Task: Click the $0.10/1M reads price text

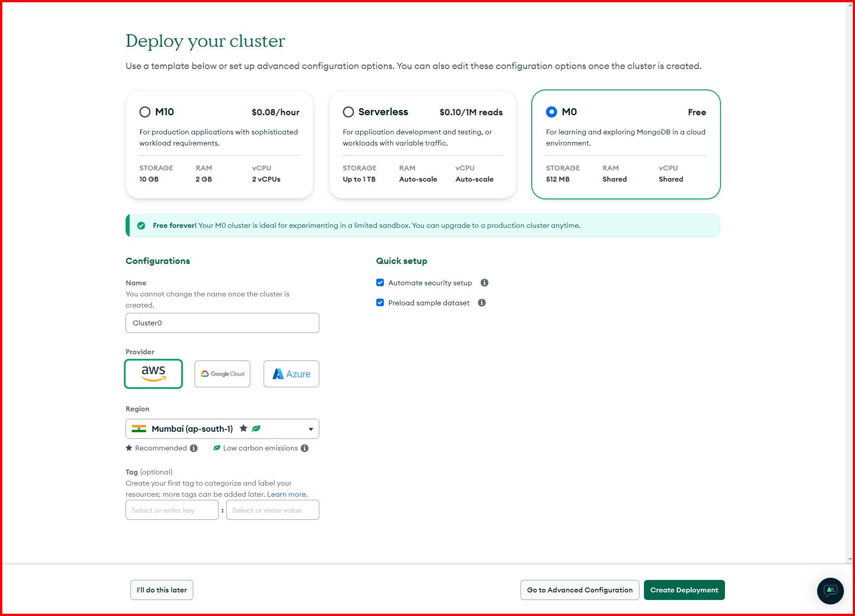Action: [471, 112]
